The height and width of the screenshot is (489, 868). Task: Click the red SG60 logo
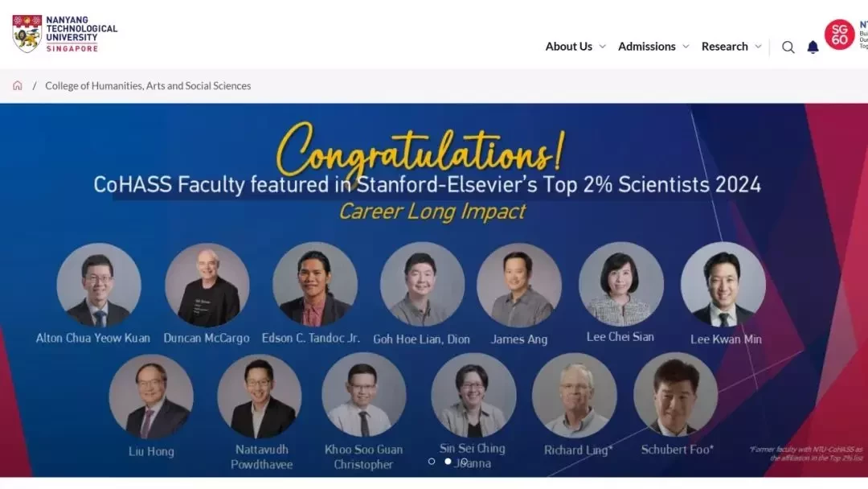pos(839,35)
